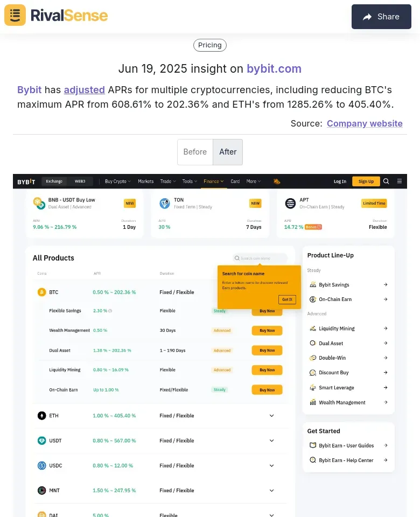The height and width of the screenshot is (517, 420).
Task: Select the Exchange toggle option
Action: pos(54,181)
